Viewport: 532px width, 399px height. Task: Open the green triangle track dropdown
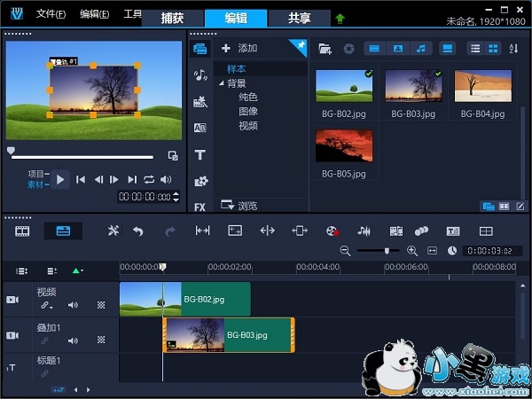pyautogui.click(x=78, y=270)
